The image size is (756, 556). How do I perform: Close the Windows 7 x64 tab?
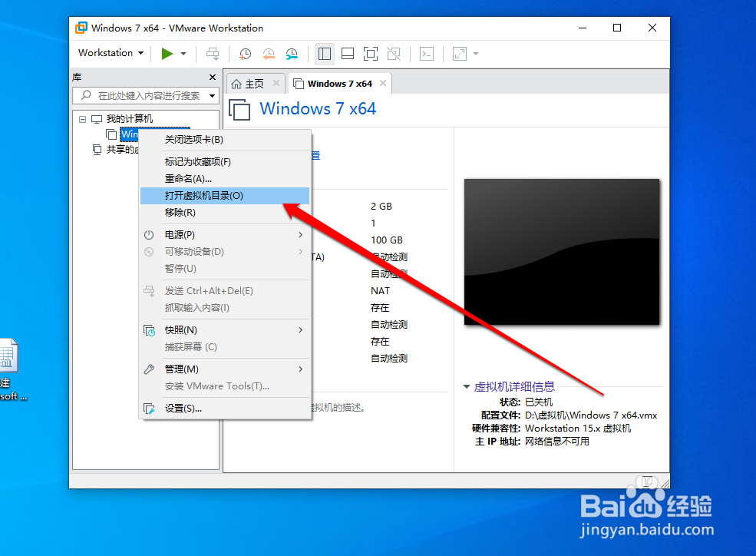click(383, 83)
